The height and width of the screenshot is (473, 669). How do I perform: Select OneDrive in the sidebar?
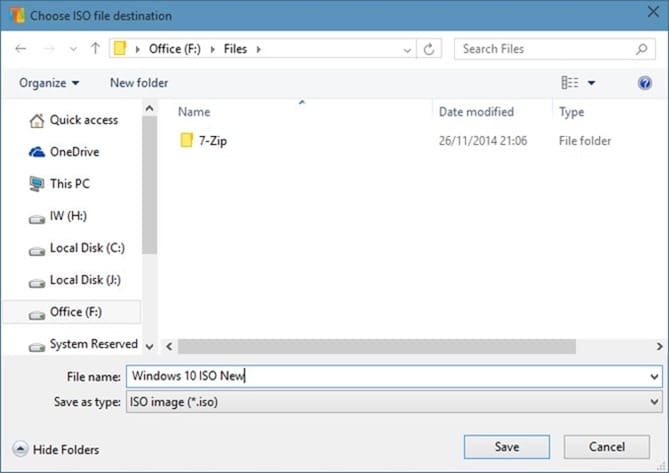[x=75, y=152]
